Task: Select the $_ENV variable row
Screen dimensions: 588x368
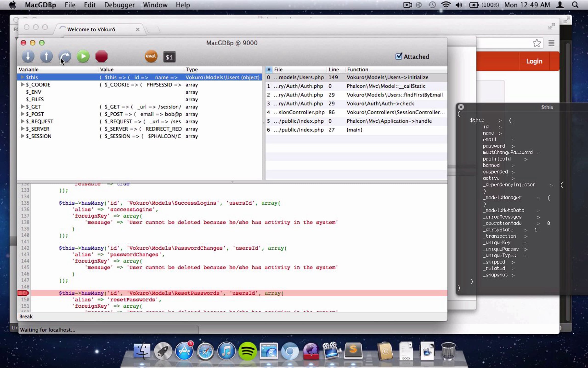Action: [139, 92]
